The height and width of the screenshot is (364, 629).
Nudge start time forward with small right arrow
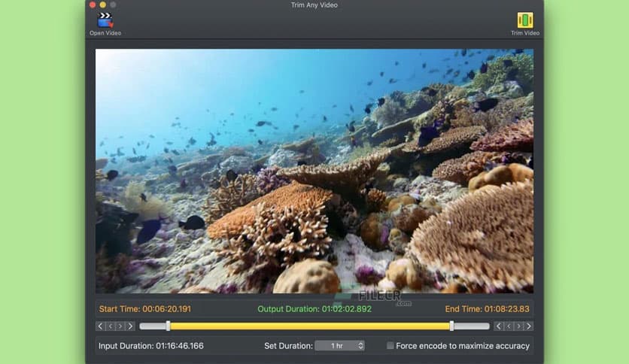point(120,326)
